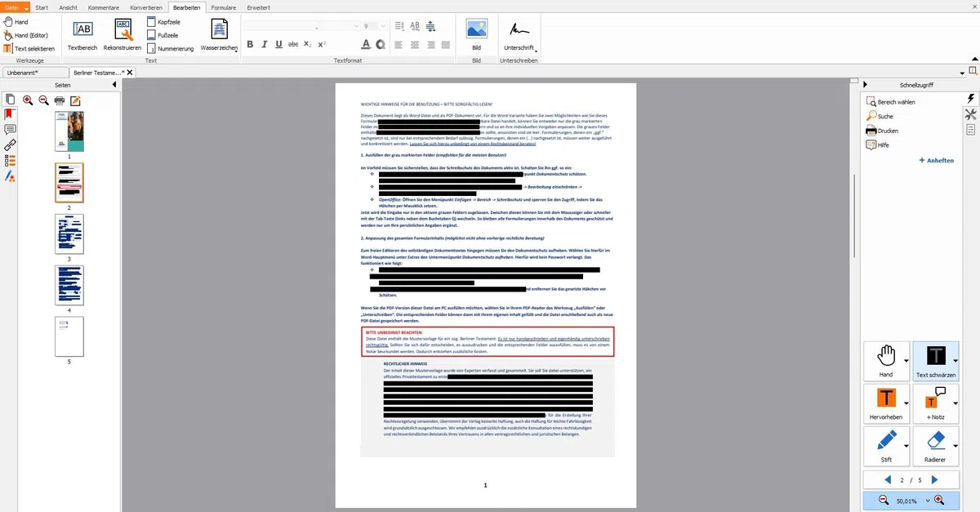980x512 pixels.
Task: Open the Wasserzeichen dropdown
Action: click(x=220, y=35)
